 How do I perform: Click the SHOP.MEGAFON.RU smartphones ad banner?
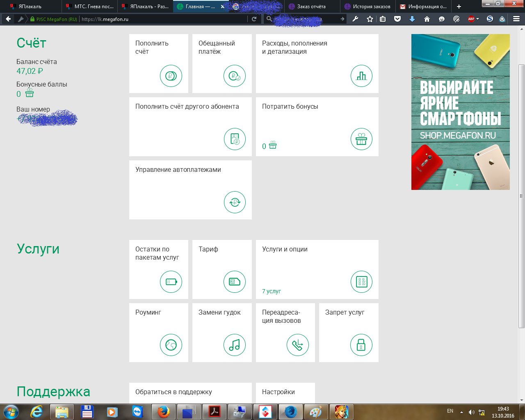pyautogui.click(x=461, y=112)
